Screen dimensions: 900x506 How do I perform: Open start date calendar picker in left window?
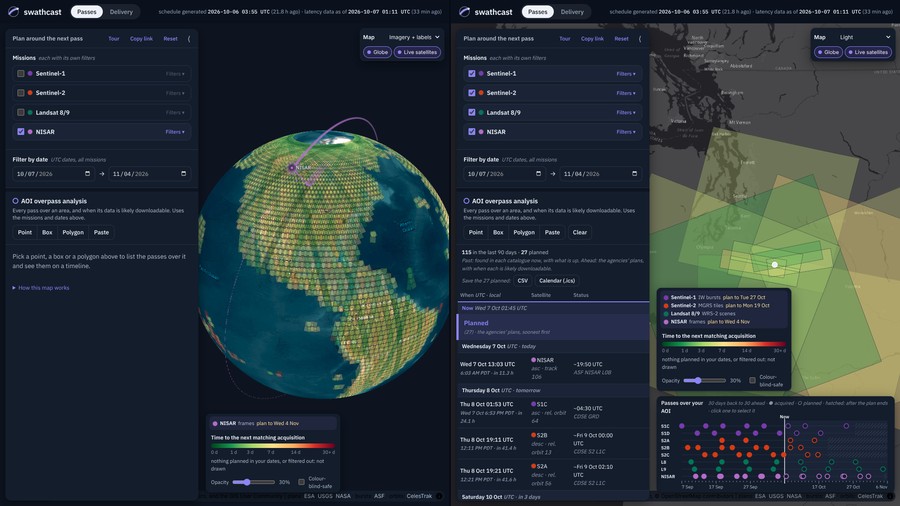click(87, 174)
